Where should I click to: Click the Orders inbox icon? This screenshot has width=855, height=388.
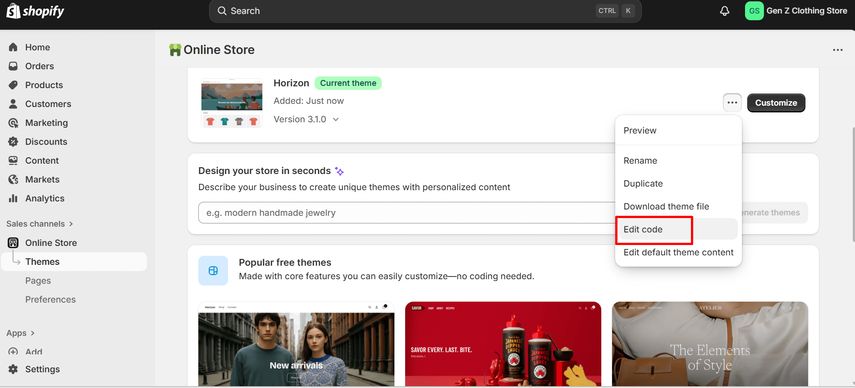click(13, 66)
